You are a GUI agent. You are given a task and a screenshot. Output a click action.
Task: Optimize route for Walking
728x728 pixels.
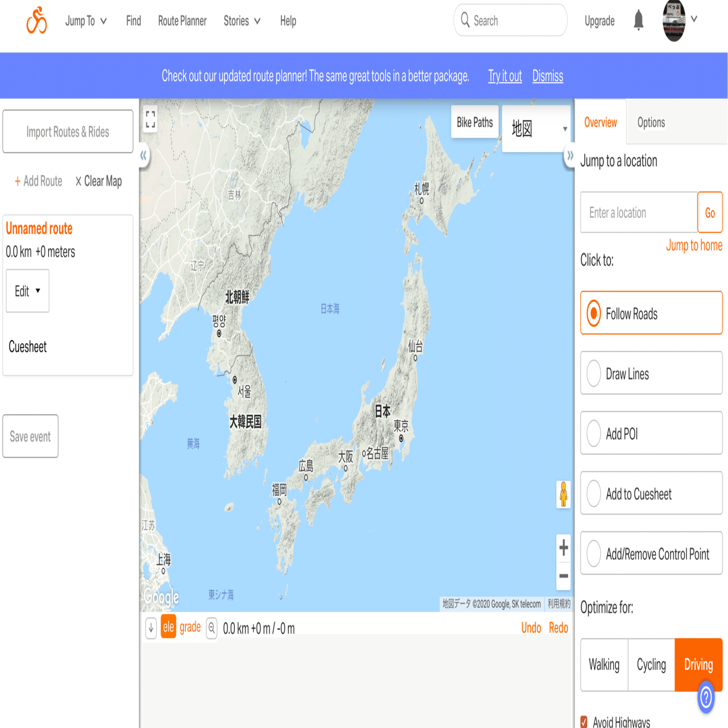[x=605, y=665]
